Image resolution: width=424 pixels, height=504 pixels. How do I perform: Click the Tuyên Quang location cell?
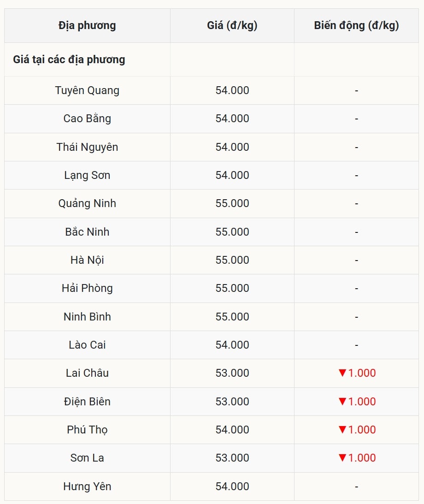pyautogui.click(x=87, y=90)
